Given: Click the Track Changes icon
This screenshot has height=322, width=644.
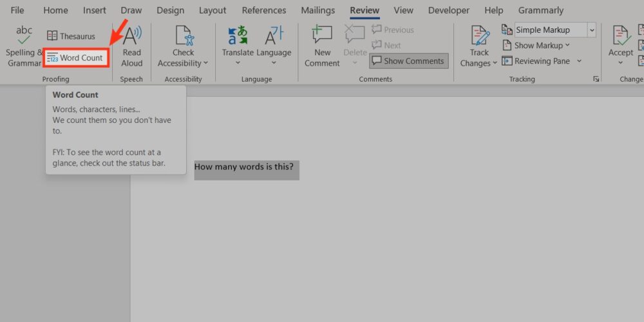Looking at the screenshot, I should pos(479,37).
